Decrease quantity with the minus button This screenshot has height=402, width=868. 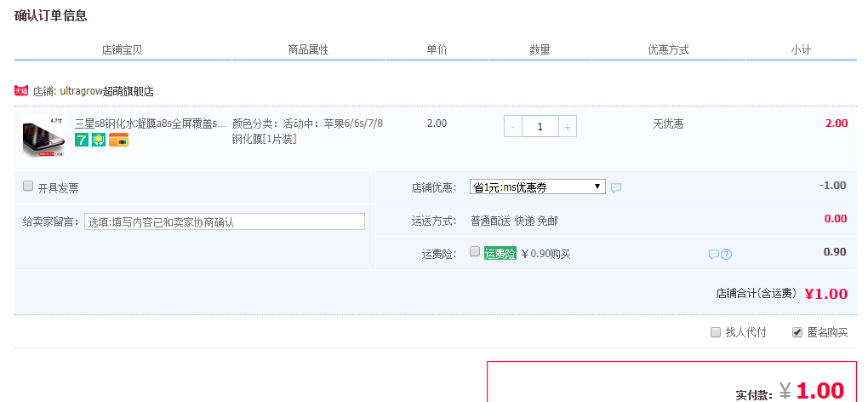(x=512, y=127)
